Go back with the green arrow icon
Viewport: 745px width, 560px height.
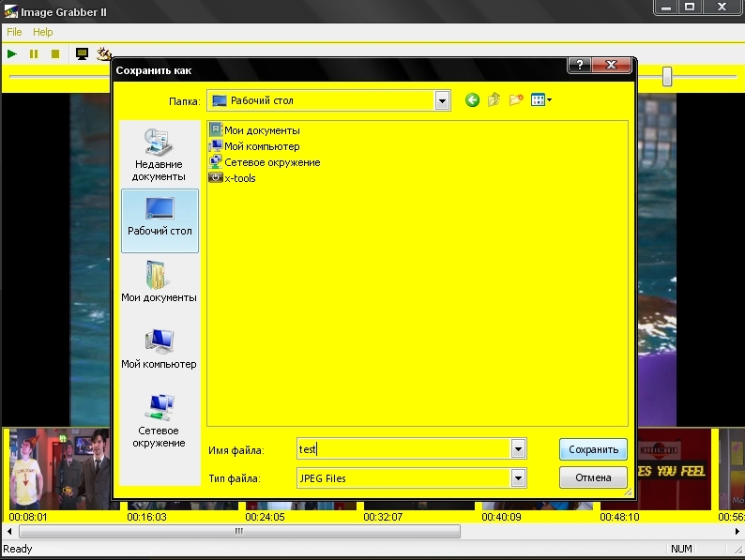[x=472, y=100]
